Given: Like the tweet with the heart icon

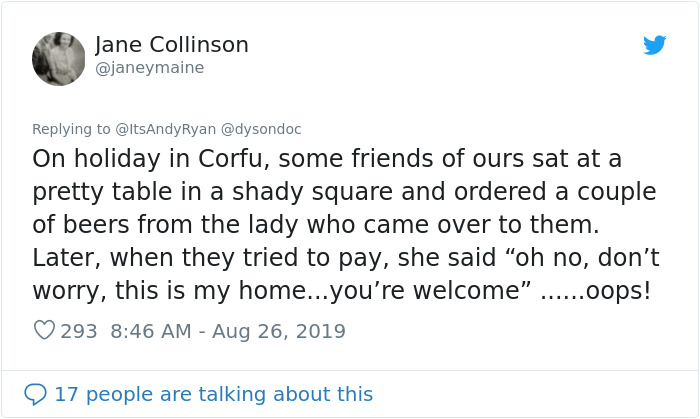Looking at the screenshot, I should point(44,331).
